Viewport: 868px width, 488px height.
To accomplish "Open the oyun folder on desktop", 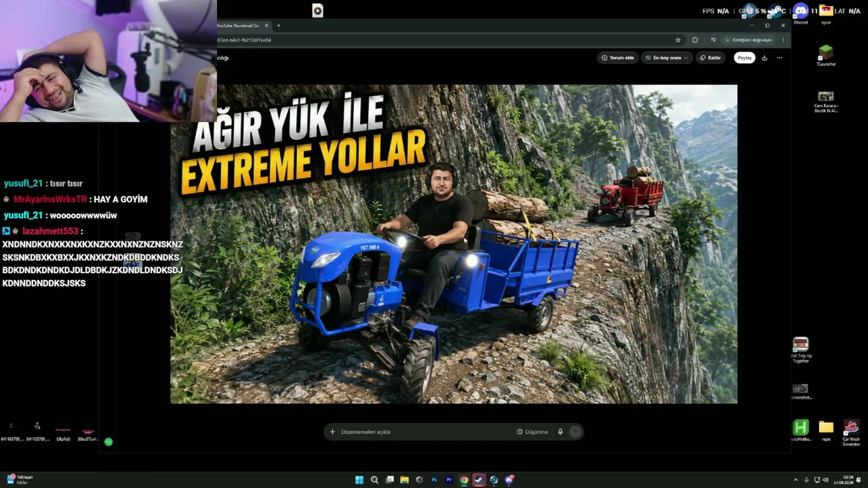I will [826, 14].
